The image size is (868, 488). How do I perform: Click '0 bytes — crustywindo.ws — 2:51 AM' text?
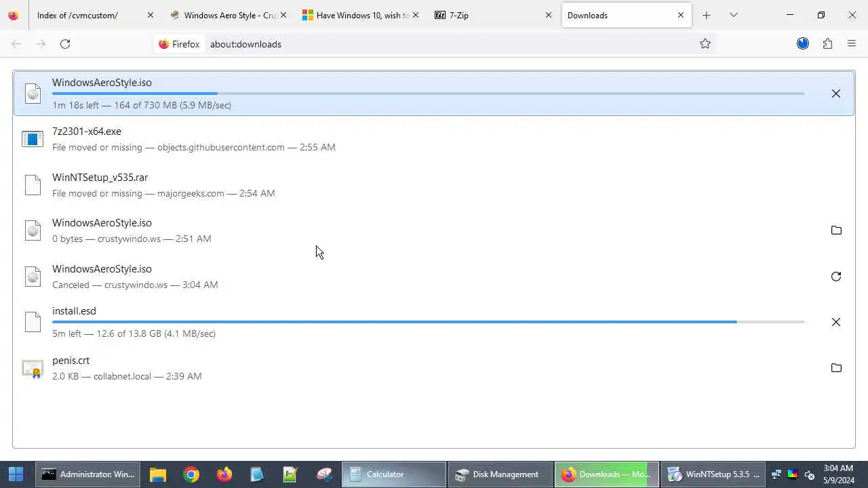pos(132,239)
